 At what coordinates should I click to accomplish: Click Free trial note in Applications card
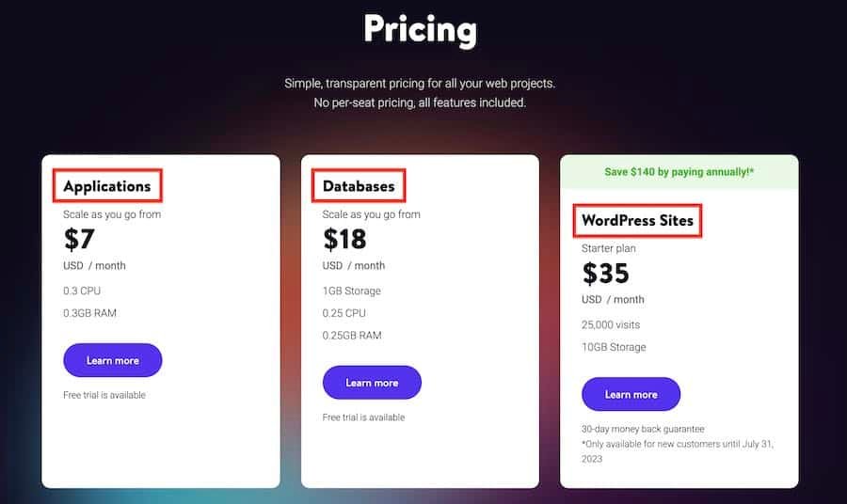click(104, 395)
